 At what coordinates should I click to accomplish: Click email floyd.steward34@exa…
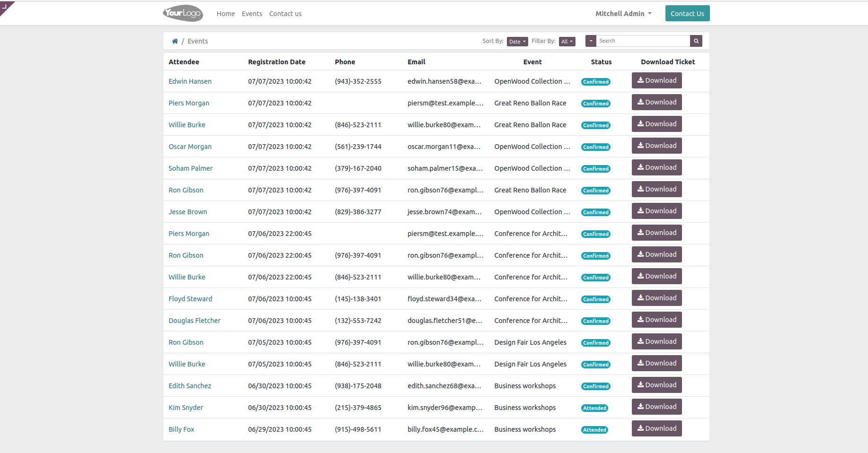click(444, 299)
